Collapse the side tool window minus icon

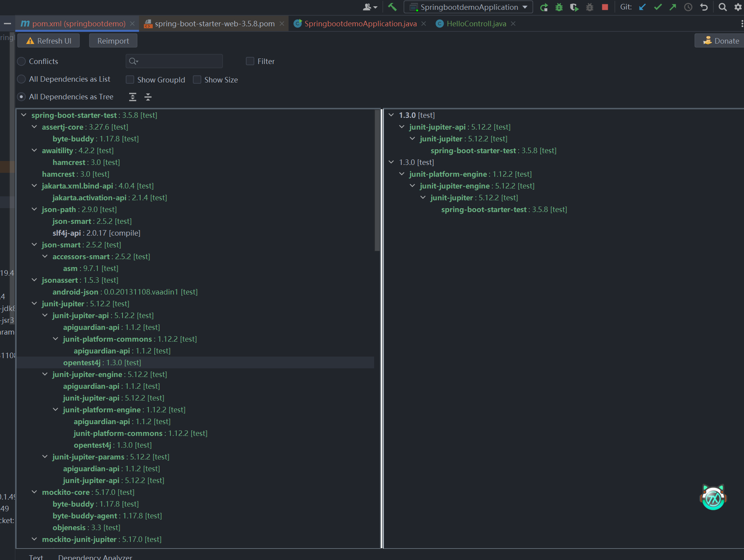[7, 24]
